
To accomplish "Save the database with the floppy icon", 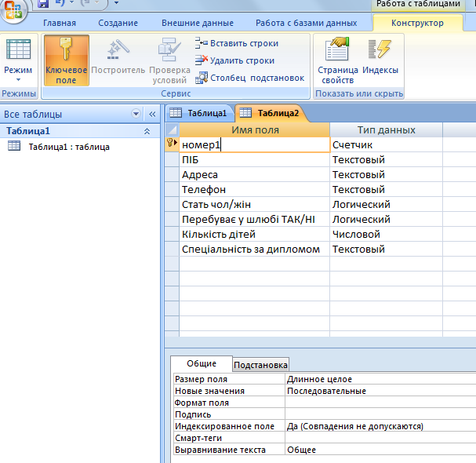I will (43, 3).
